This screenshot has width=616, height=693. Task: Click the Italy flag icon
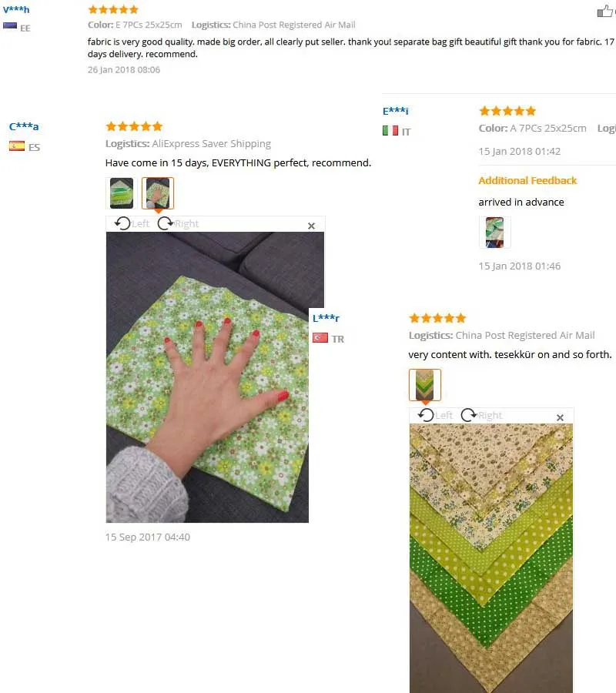coord(390,131)
